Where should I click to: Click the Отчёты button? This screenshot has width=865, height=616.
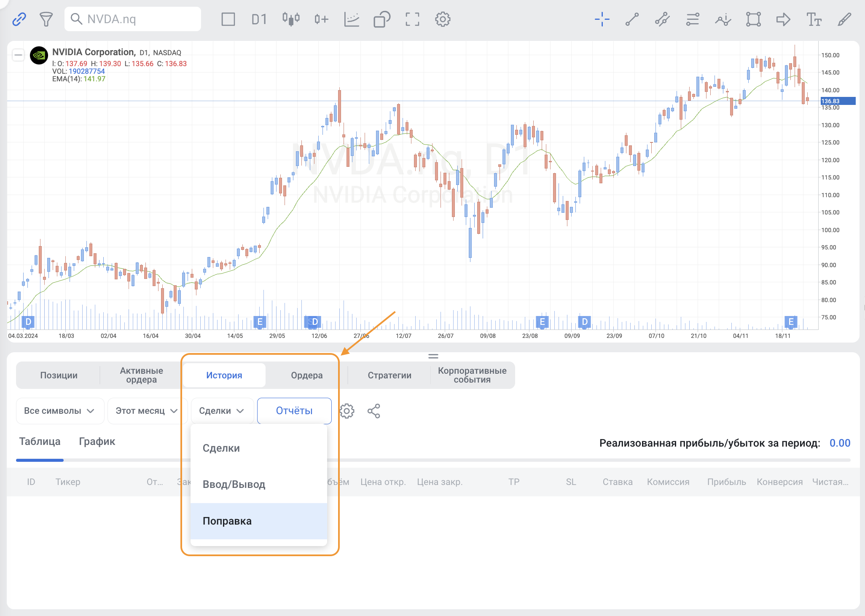(x=294, y=411)
